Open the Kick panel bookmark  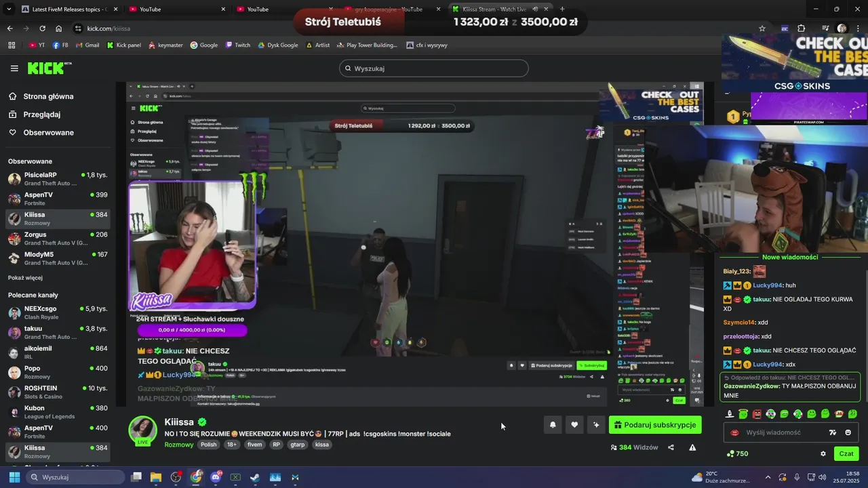pyautogui.click(x=123, y=45)
